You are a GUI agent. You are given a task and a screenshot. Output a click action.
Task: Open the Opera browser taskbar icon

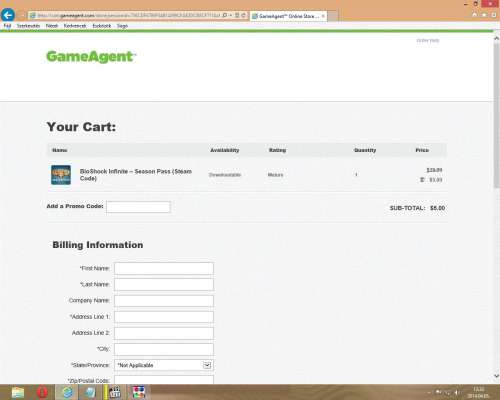tap(42, 392)
